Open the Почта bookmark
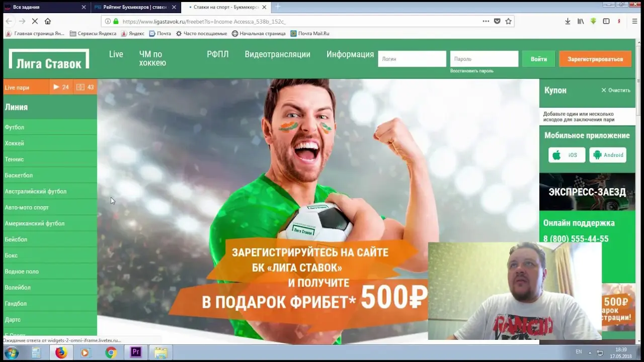Screen dimensions: 644x362 coord(160,34)
